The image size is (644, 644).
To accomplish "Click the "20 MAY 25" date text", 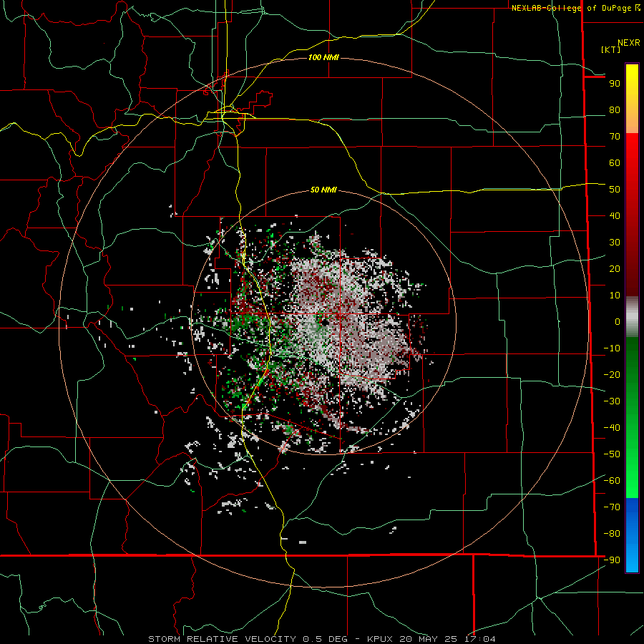I will [x=429, y=639].
